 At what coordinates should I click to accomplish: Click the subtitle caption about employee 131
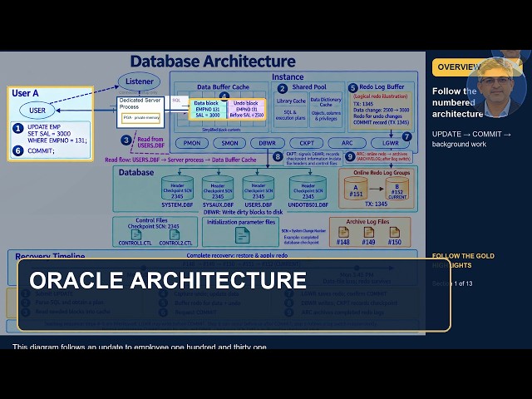[140, 347]
